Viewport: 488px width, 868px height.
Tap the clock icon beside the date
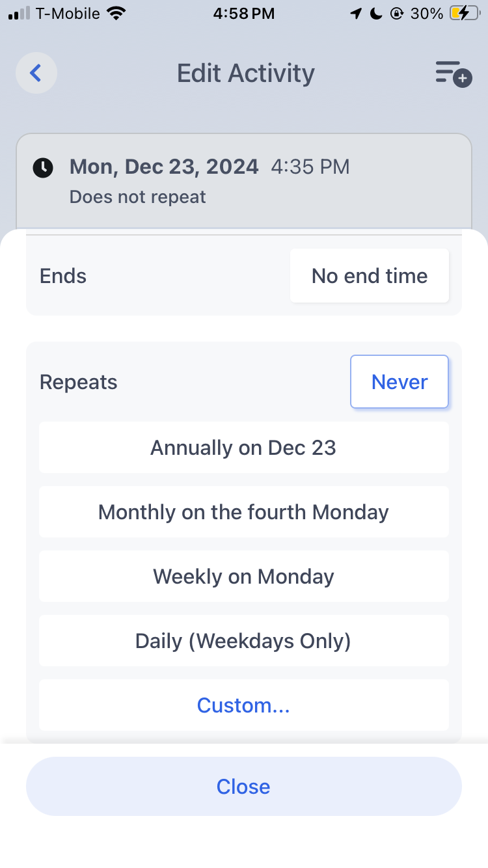pyautogui.click(x=43, y=167)
